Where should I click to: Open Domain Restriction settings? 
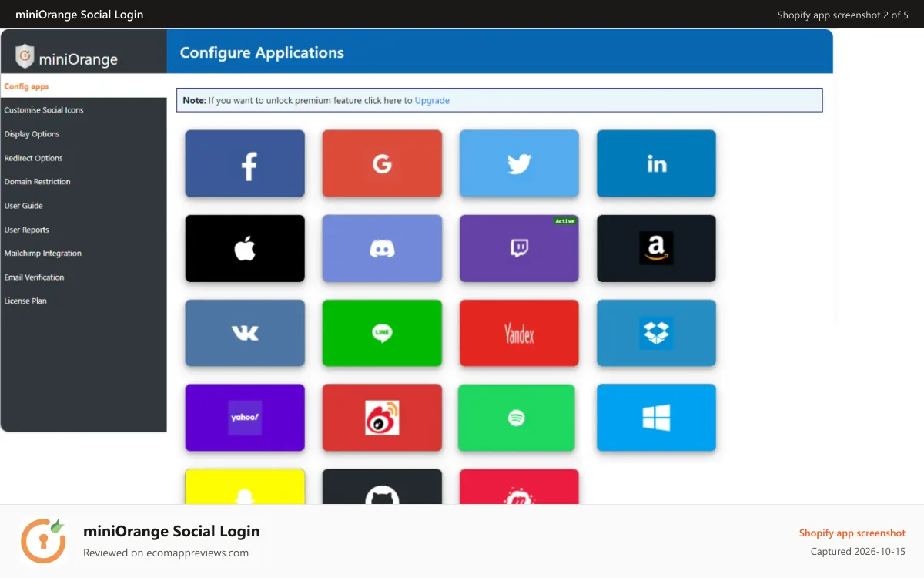click(37, 182)
